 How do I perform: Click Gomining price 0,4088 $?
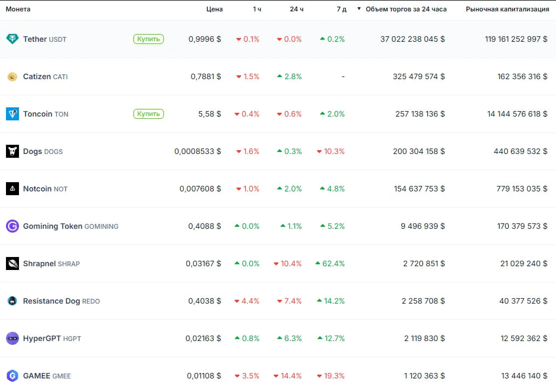click(204, 226)
